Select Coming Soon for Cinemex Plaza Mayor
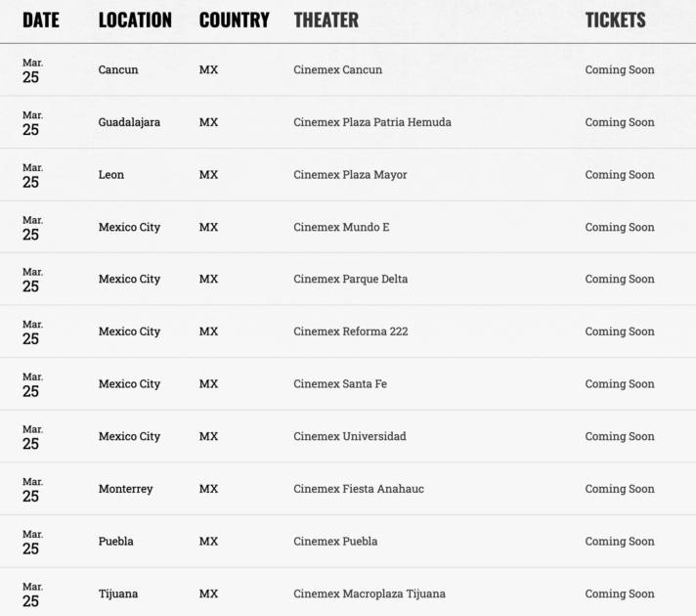The height and width of the screenshot is (616, 696). [620, 175]
